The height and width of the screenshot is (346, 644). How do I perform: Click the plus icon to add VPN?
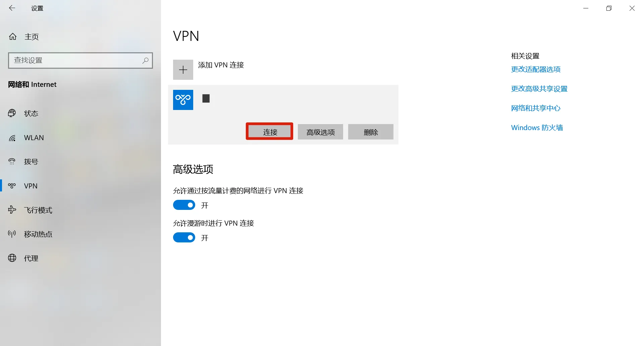click(x=183, y=70)
